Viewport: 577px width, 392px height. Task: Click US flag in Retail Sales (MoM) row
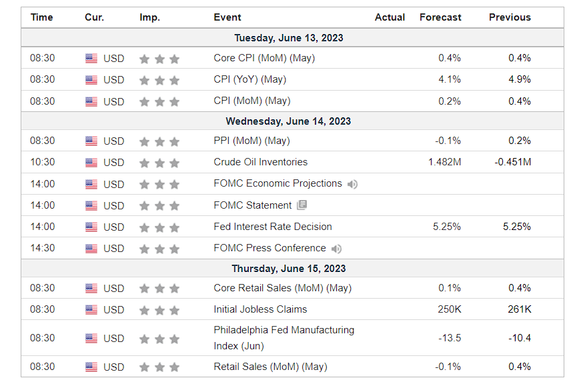(91, 367)
